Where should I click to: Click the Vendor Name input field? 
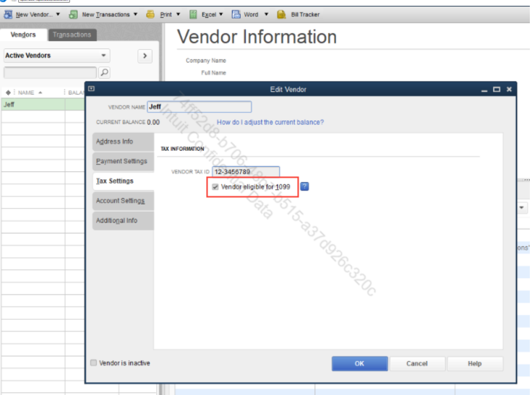tap(199, 107)
